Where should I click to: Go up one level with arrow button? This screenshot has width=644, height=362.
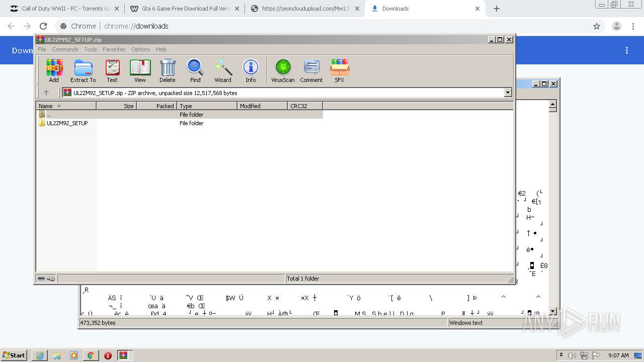tap(46, 93)
